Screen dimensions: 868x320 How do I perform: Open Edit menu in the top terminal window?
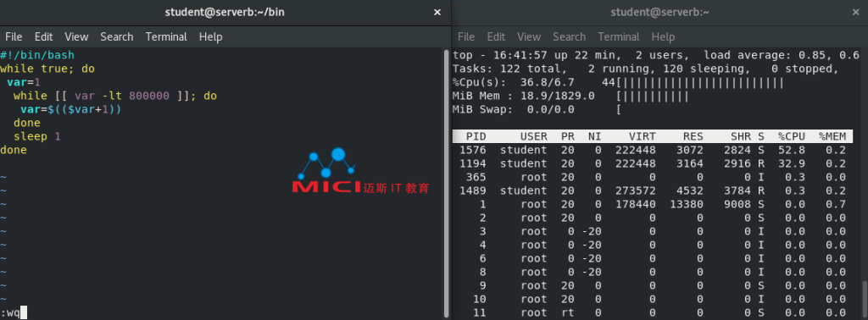click(496, 37)
